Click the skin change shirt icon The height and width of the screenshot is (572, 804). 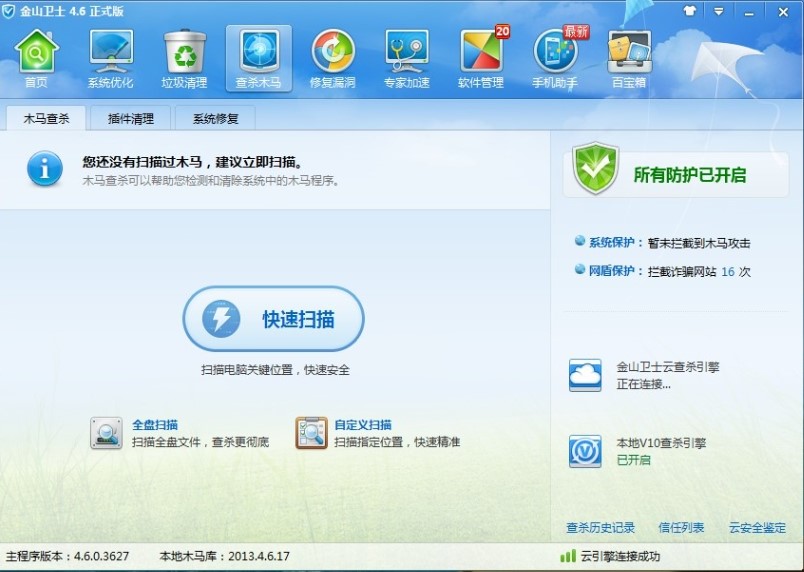[690, 11]
